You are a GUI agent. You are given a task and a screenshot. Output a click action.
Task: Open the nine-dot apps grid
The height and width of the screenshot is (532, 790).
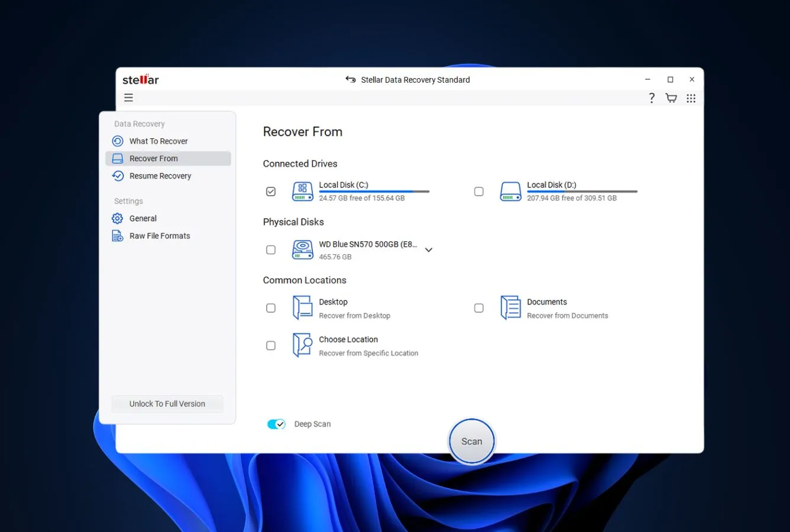pyautogui.click(x=691, y=98)
